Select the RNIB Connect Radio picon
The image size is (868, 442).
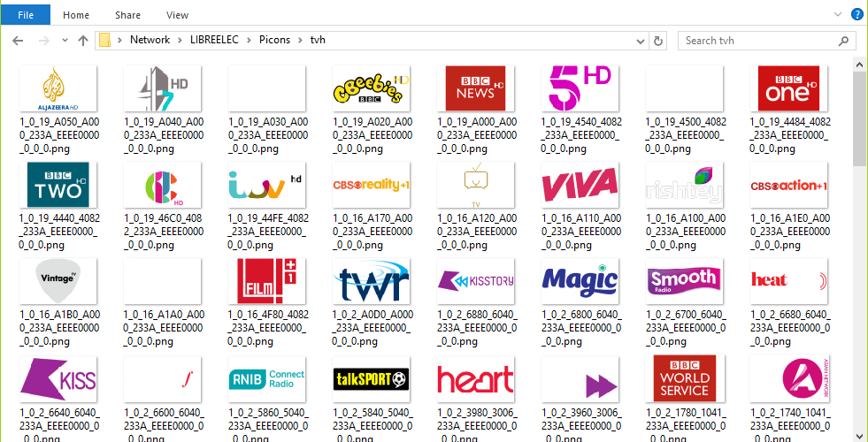[267, 379]
